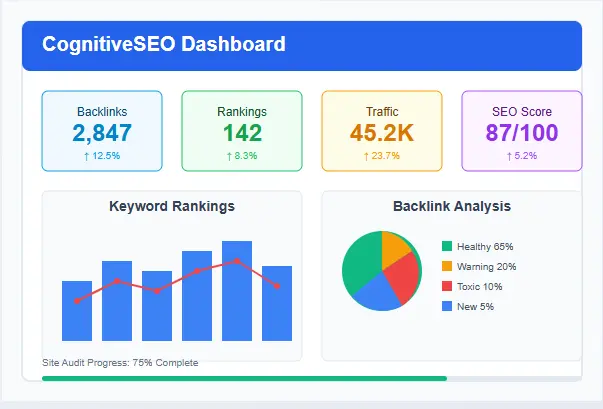Click the Backlink Analysis panel heading
This screenshot has width=603, height=409.
tap(451, 206)
